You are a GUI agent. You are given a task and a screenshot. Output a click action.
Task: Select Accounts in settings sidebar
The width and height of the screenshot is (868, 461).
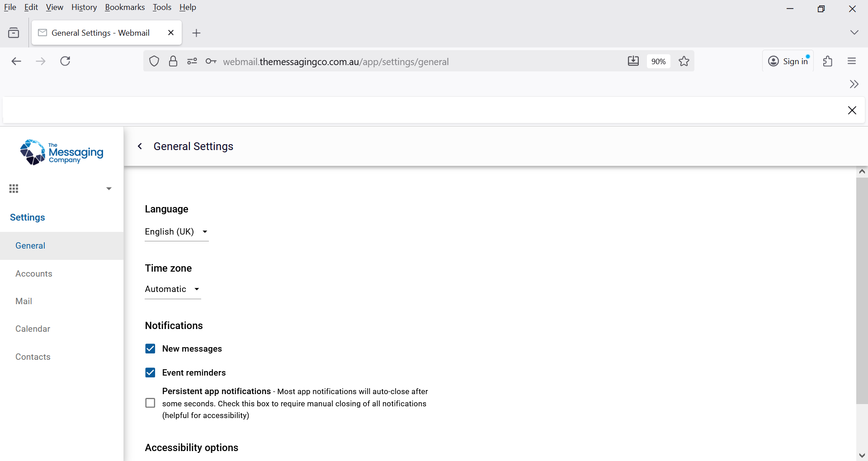point(34,273)
